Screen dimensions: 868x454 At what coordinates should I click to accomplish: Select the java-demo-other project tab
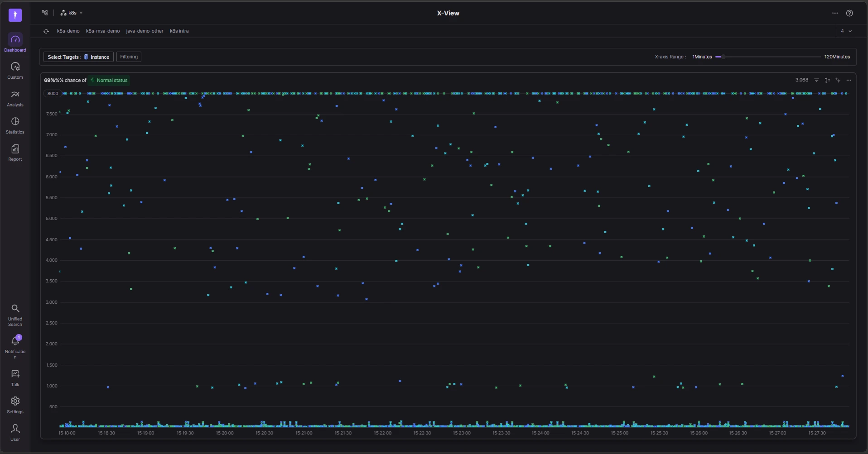click(145, 31)
